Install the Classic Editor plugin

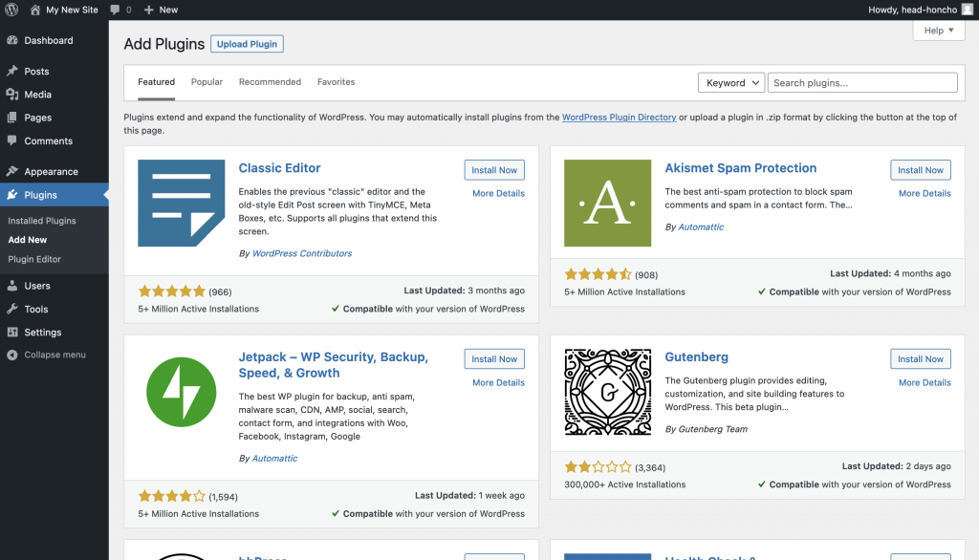click(494, 170)
